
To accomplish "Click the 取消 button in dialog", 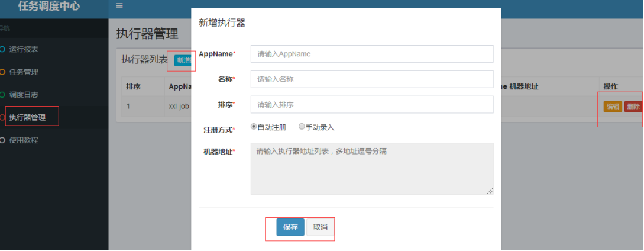I will pos(321,227).
